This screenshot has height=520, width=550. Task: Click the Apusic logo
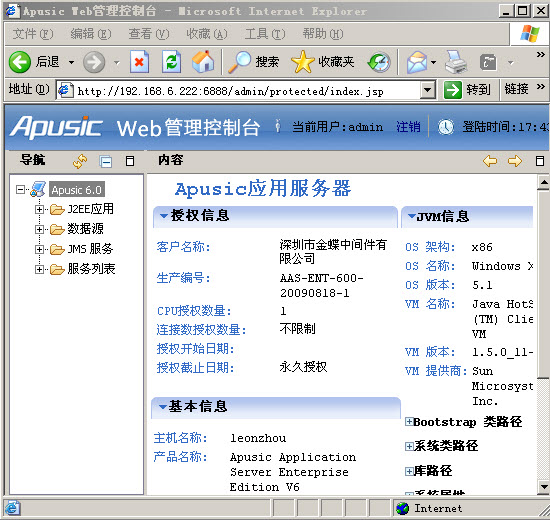(56, 127)
